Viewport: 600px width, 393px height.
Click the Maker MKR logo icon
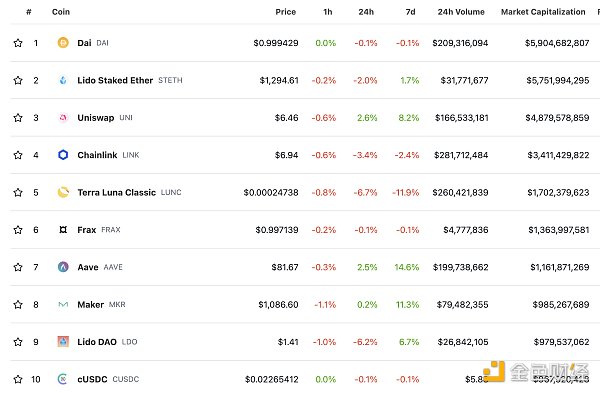(63, 304)
